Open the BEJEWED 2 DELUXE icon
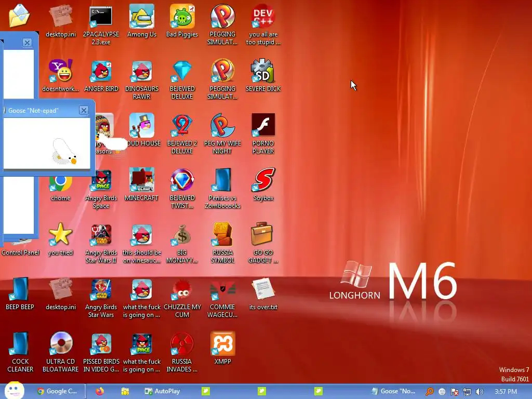 point(182,126)
